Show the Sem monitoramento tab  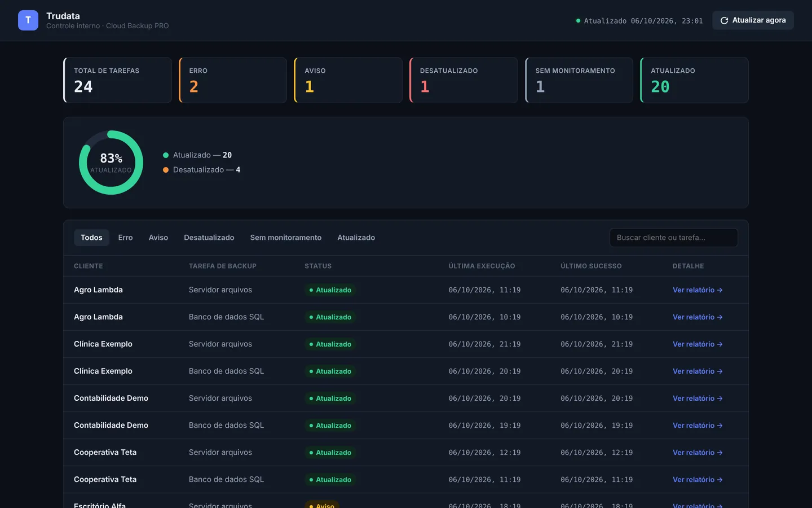(x=286, y=238)
